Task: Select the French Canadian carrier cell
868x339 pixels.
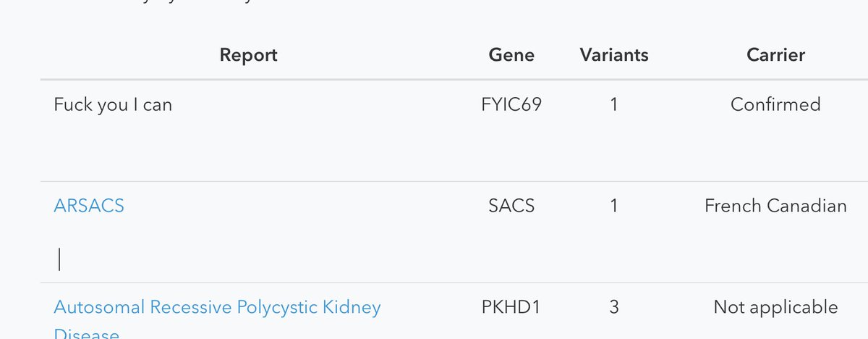Action: pyautogui.click(x=775, y=206)
